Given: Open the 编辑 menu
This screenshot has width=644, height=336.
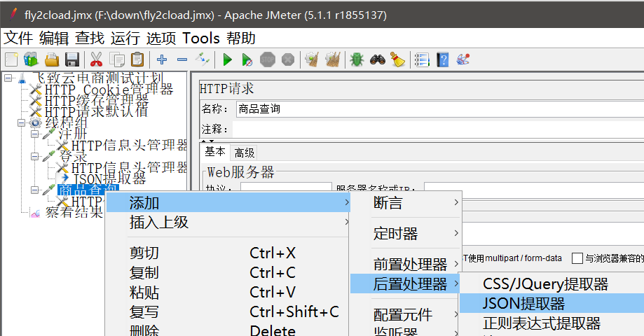Looking at the screenshot, I should coord(54,38).
